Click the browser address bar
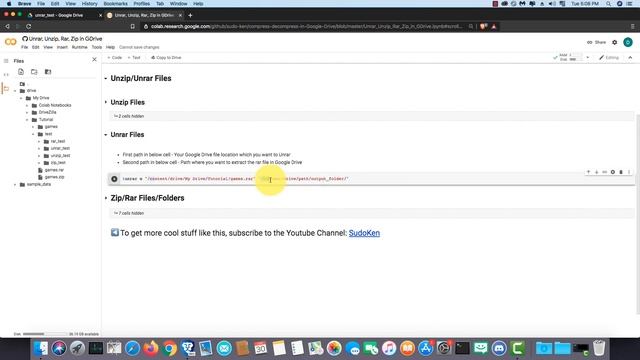This screenshot has height=360, width=640. coord(306,27)
